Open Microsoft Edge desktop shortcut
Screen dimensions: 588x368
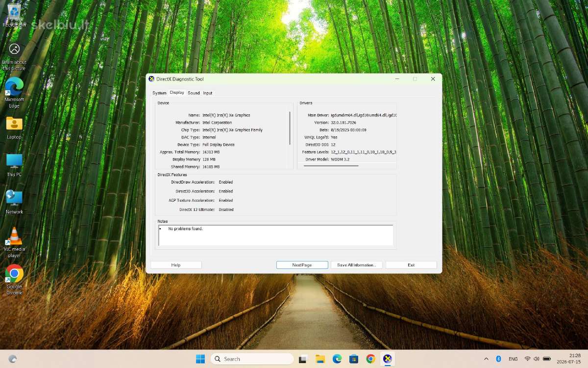point(14,92)
